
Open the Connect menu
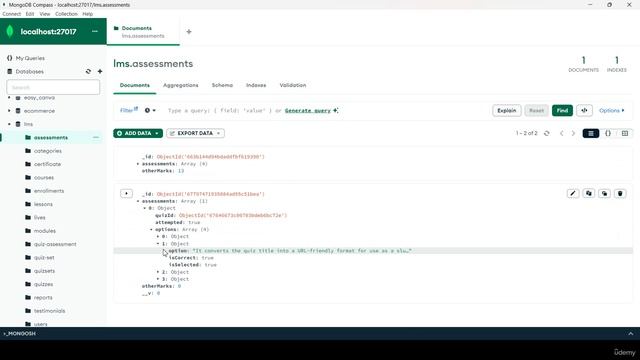click(11, 14)
